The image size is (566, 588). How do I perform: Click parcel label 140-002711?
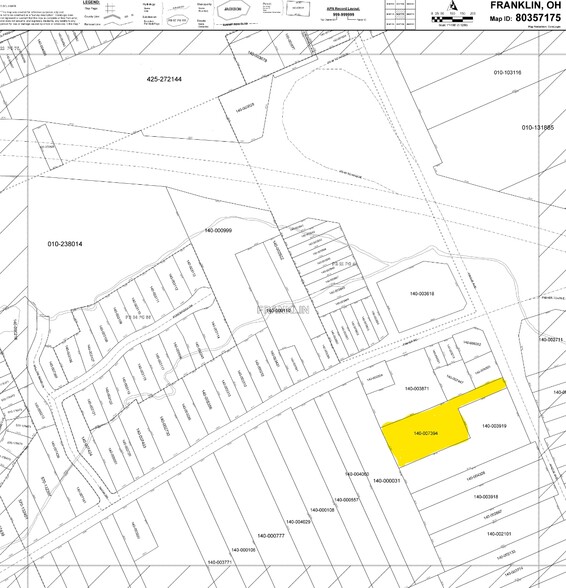551,340
